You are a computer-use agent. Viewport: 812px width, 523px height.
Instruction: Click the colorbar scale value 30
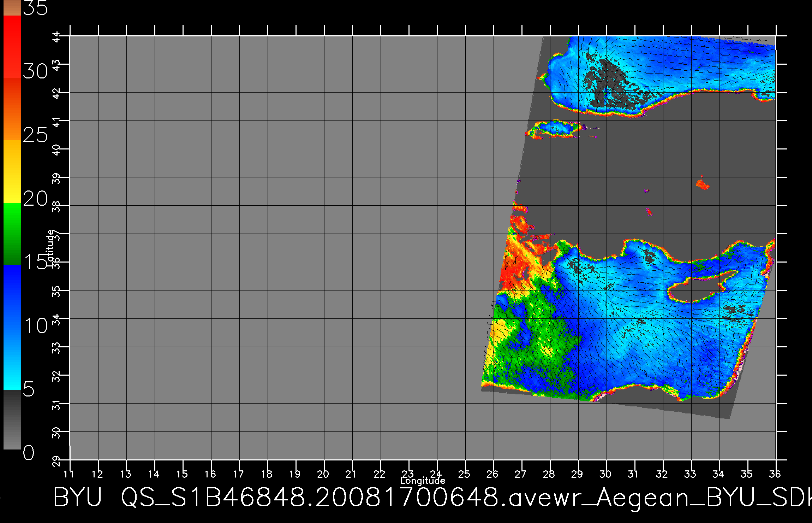[x=35, y=71]
